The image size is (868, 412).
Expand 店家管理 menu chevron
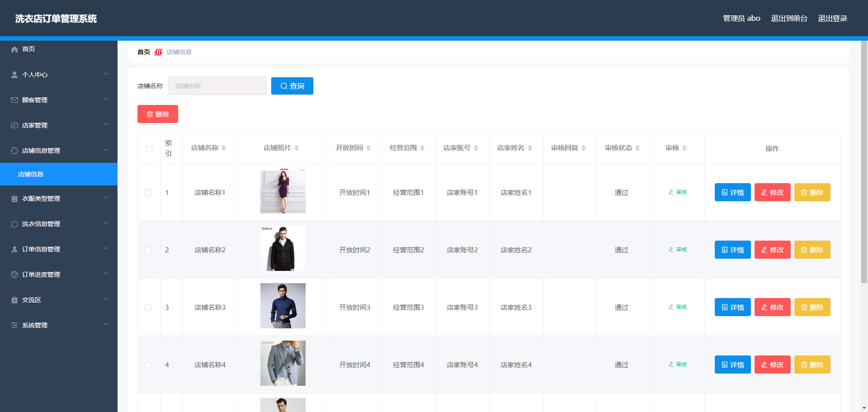(x=106, y=124)
